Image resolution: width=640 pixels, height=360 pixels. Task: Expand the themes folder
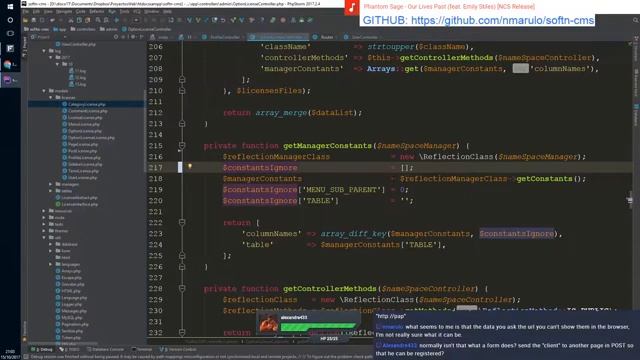point(44,231)
